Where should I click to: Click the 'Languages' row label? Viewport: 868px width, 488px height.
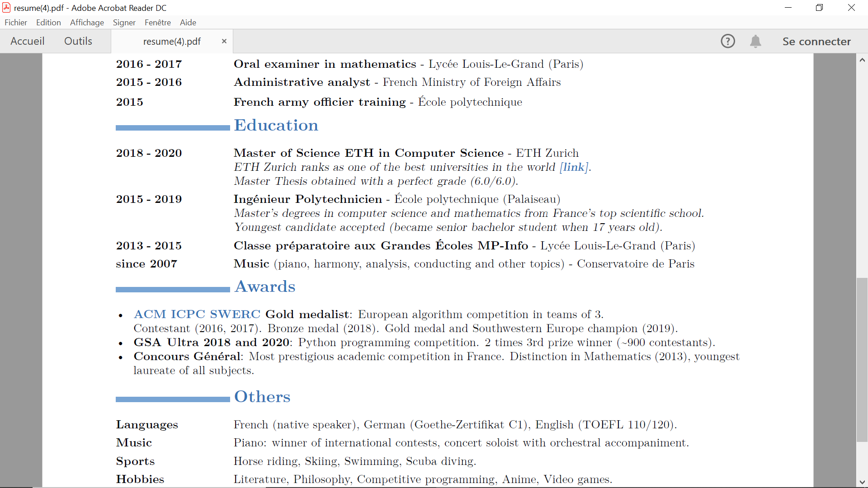click(x=147, y=425)
